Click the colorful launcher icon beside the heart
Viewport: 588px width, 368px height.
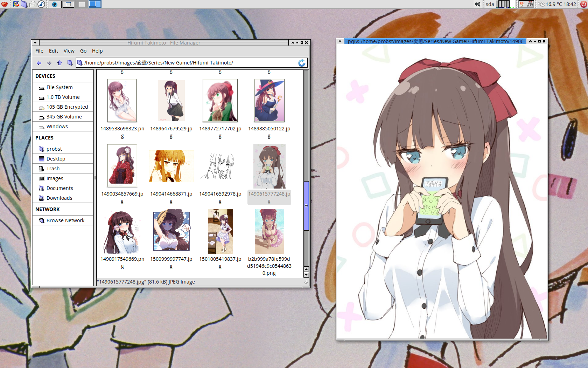point(16,4)
